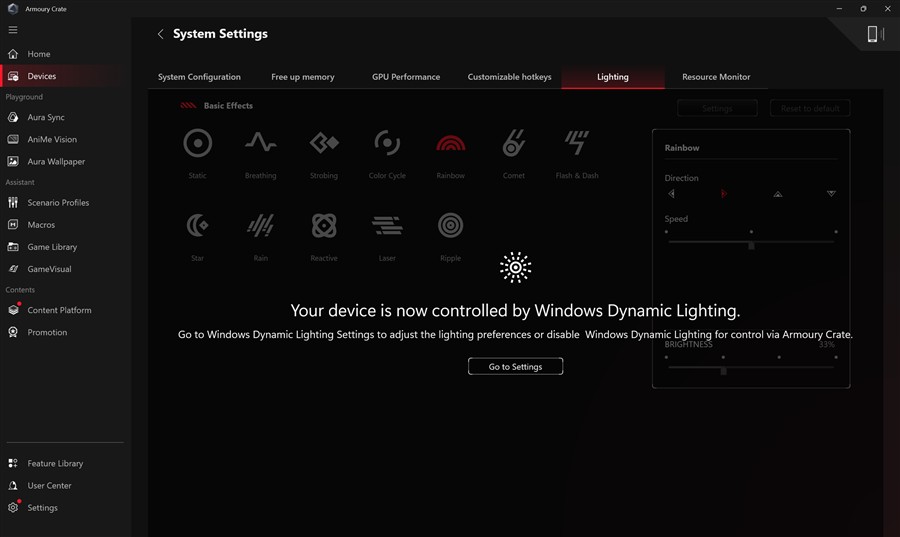Image resolution: width=900 pixels, height=537 pixels.
Task: Set Rainbow direction to right arrow
Action: point(724,194)
